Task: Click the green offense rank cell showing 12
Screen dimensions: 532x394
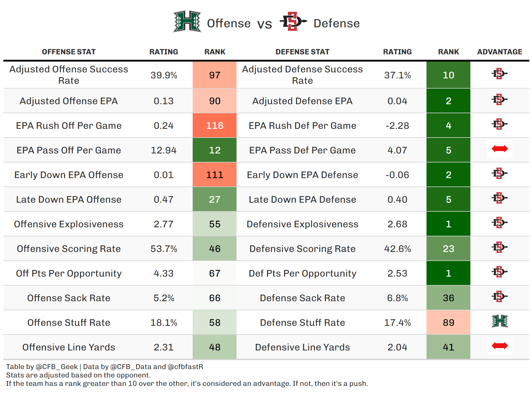Action: point(215,150)
